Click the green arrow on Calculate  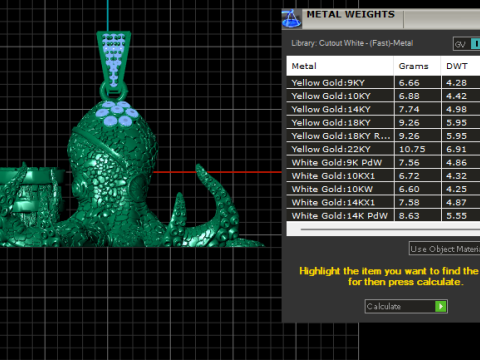click(x=441, y=306)
